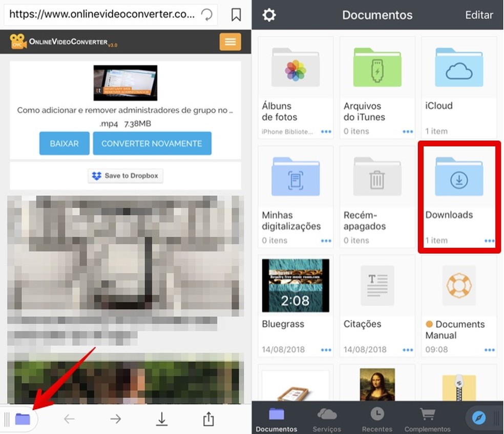504x434 pixels.
Task: Open downloads arrow in browser toolbar
Action: pos(162,419)
